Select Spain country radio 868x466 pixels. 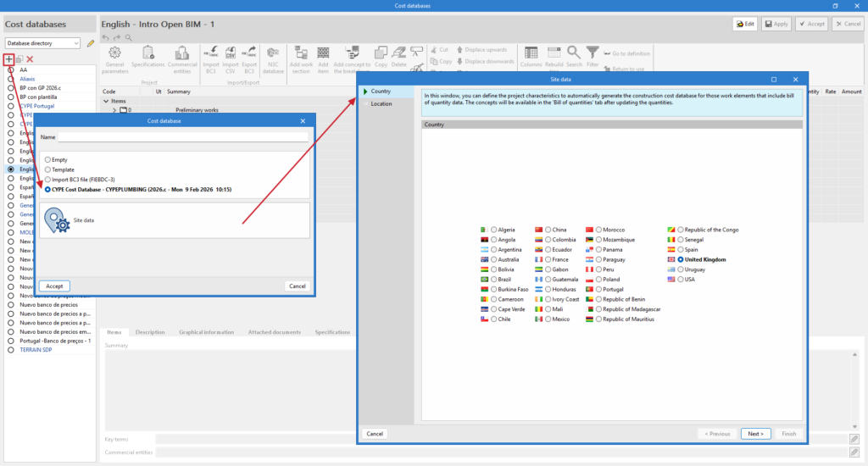[x=681, y=250]
